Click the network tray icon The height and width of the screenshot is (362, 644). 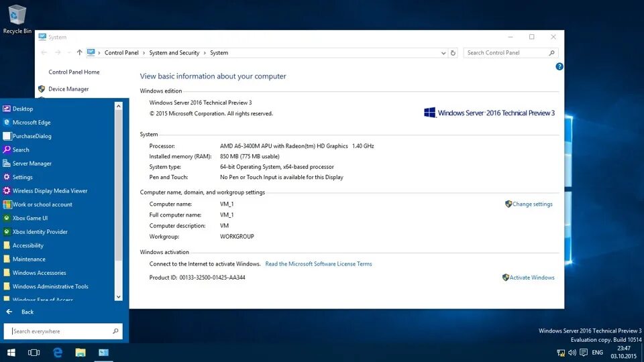(561, 353)
